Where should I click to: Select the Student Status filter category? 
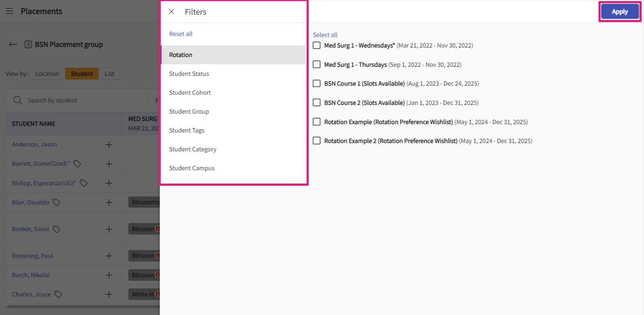[189, 74]
